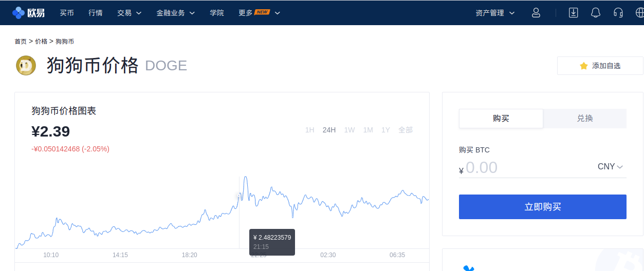Select the 1H chart range
This screenshot has height=271, width=644.
[309, 130]
